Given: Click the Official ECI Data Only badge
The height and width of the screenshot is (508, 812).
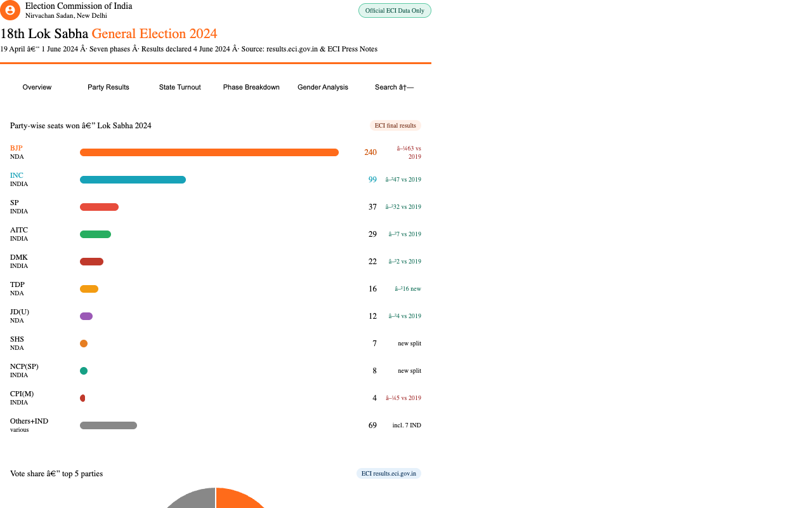Looking at the screenshot, I should 395,11.
